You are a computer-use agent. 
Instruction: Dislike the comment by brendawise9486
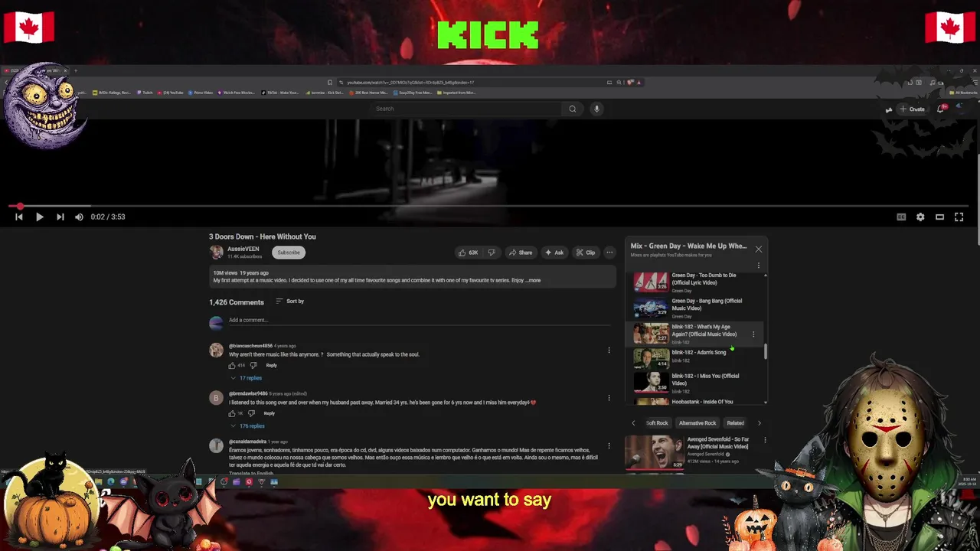(251, 413)
